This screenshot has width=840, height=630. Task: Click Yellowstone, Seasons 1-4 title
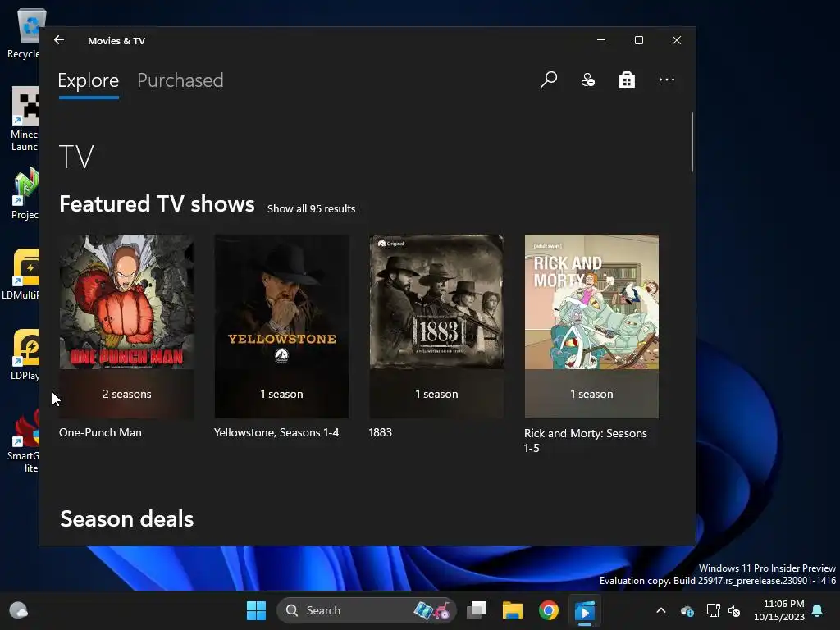276,432
